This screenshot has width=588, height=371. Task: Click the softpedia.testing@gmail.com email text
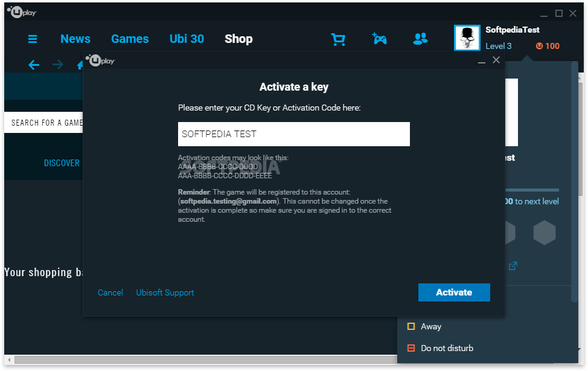click(x=229, y=201)
